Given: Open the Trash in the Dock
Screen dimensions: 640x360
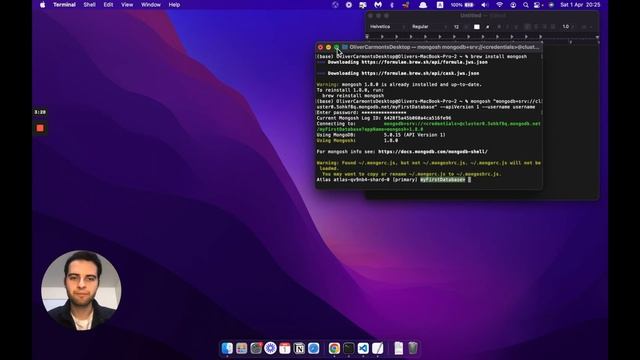Looking at the screenshot, I should (413, 348).
